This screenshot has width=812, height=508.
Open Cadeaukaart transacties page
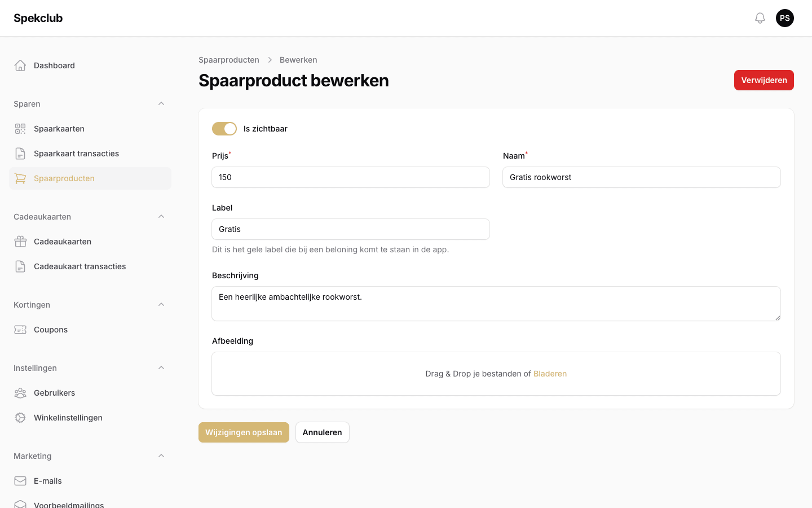pos(90,266)
